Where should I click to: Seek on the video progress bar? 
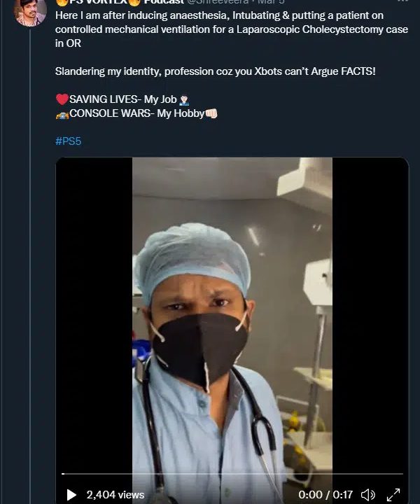(x=232, y=474)
